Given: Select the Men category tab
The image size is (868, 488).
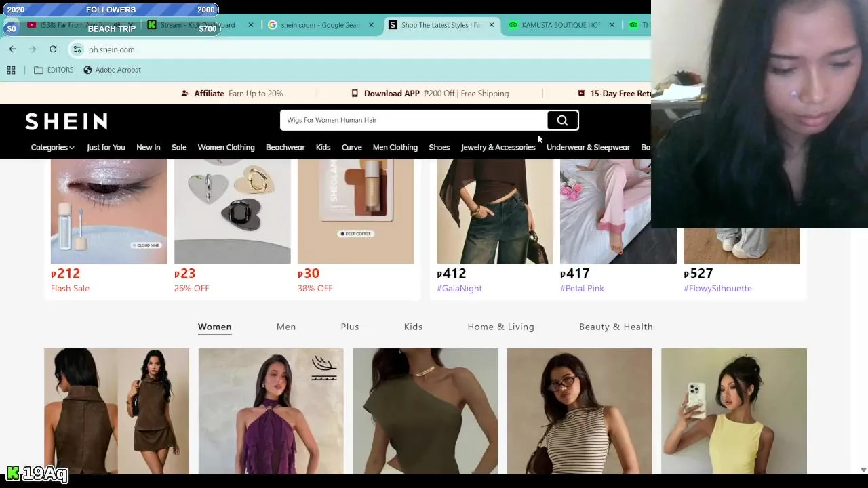Looking at the screenshot, I should pos(286,327).
